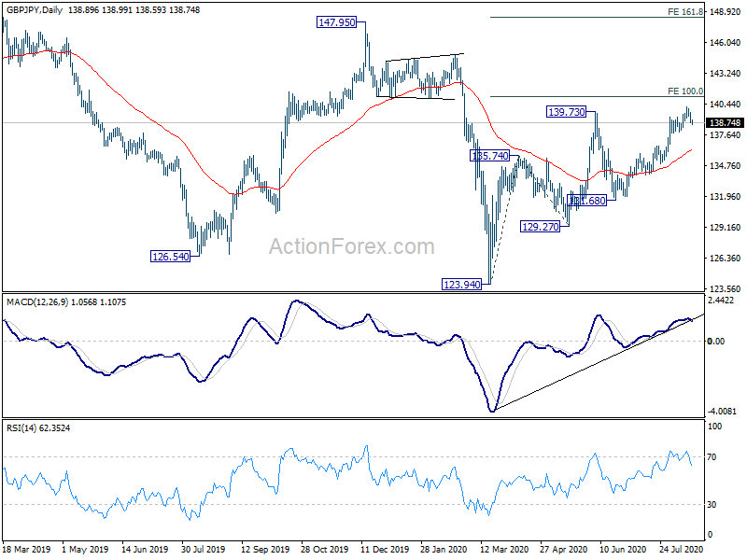Click the 126.540 low price label
The image size is (747, 560).
pos(170,257)
